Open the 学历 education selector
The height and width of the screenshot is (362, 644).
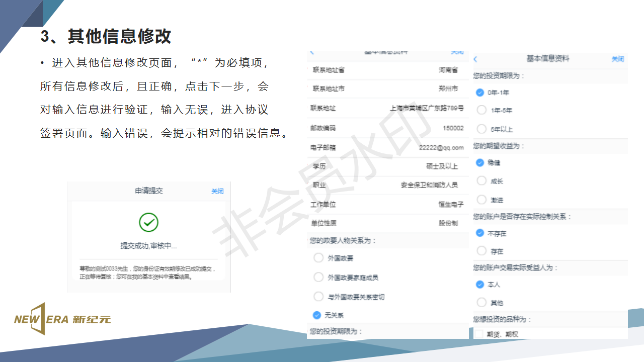tap(387, 166)
